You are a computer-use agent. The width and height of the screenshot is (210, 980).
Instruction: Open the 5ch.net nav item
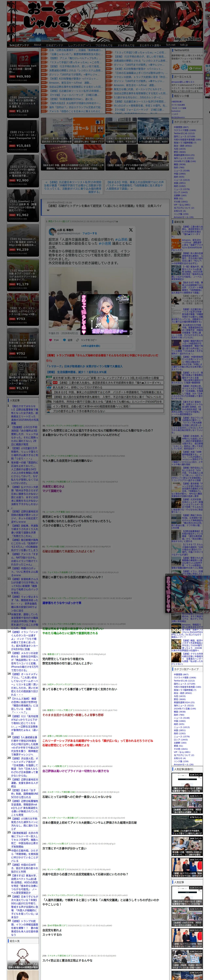171,45
